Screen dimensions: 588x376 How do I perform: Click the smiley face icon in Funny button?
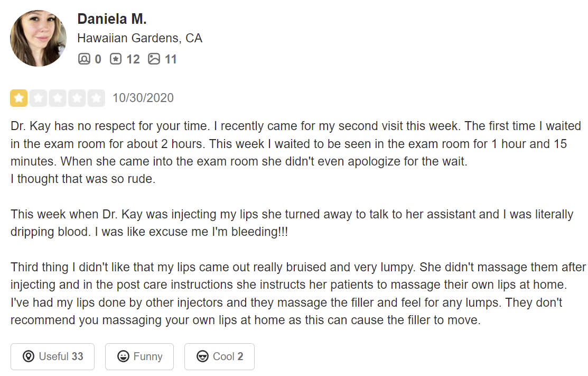[123, 356]
